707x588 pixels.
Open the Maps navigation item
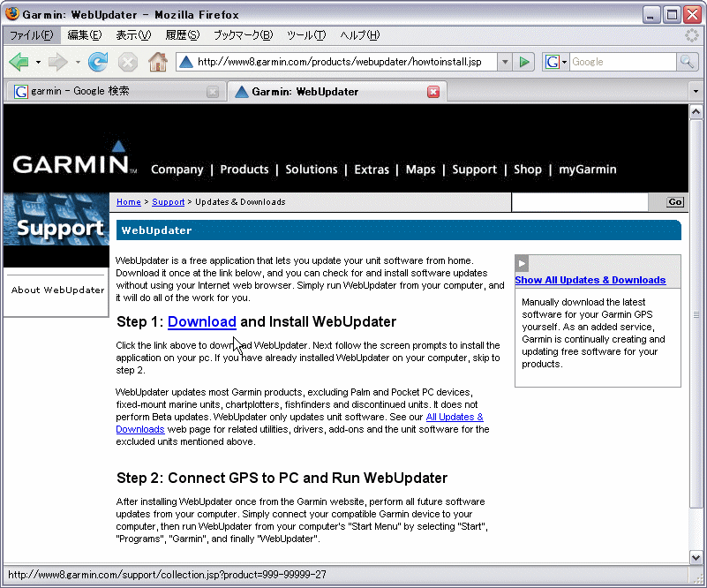420,170
